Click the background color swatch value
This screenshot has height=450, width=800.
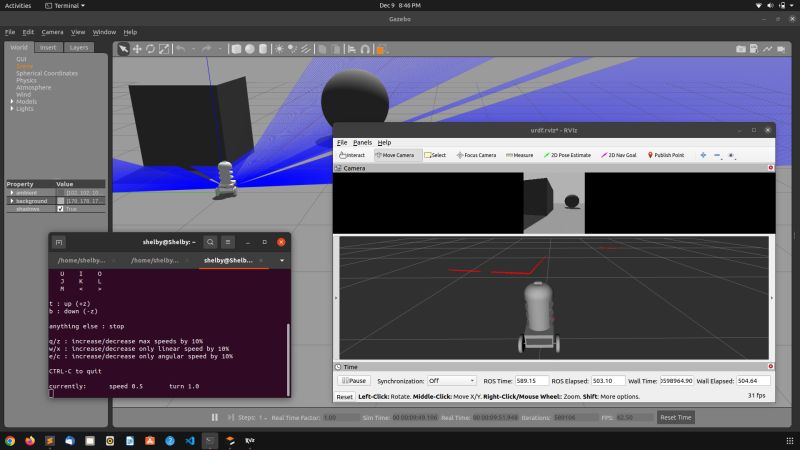tap(61, 201)
